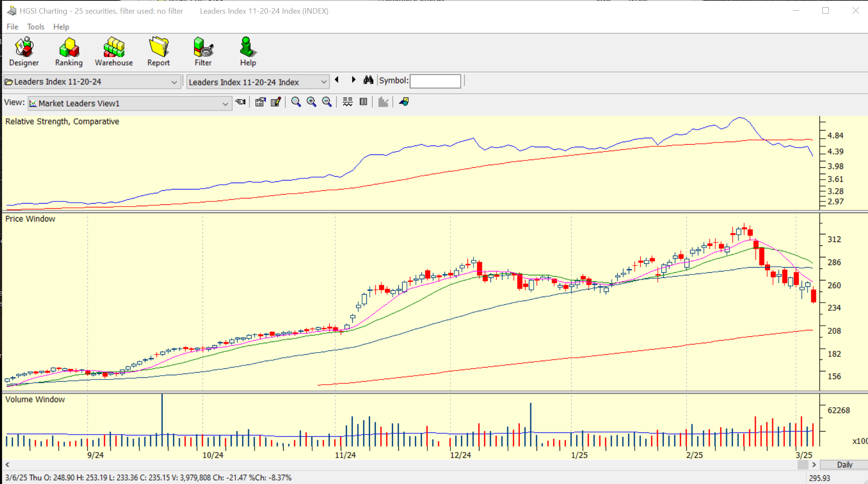This screenshot has height=484, width=868.
Task: Click the 62268 volume axis value
Action: (839, 410)
